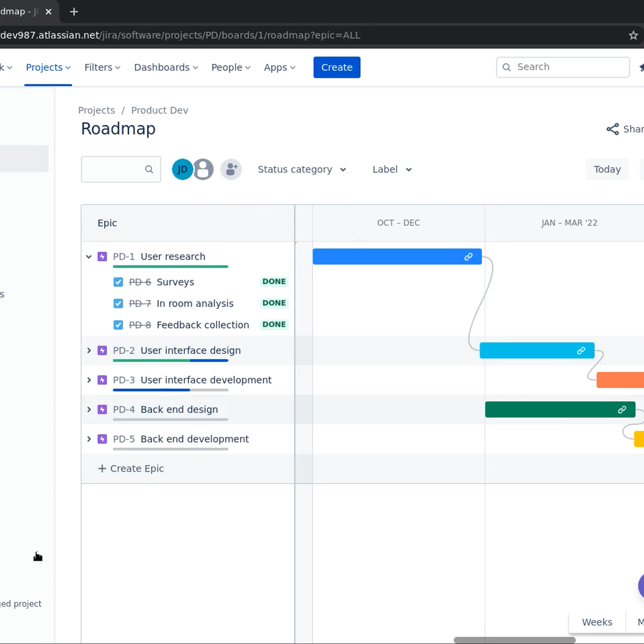Screen dimensions: 644x644
Task: Open the Back end development epic title
Action: pyautogui.click(x=195, y=439)
